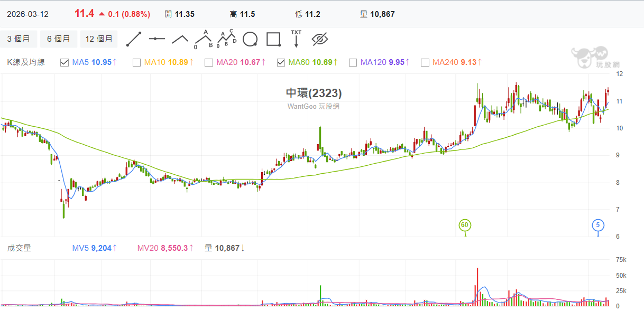Choose the 0-A-B wave pattern tool

[204, 39]
